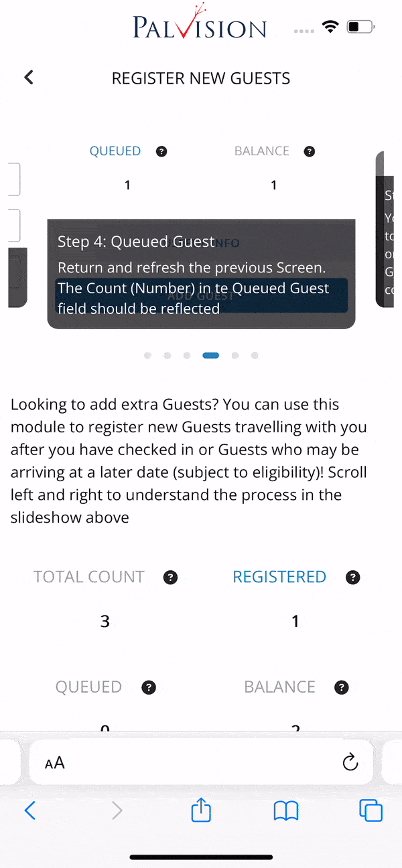Open Safari bookmarks
This screenshot has width=402, height=868.
coord(286,811)
